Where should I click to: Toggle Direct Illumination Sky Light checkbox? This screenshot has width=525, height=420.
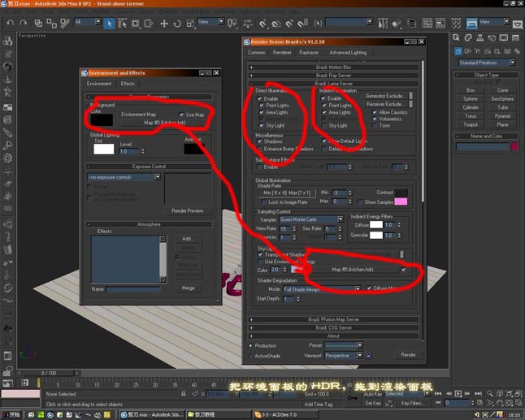point(262,125)
